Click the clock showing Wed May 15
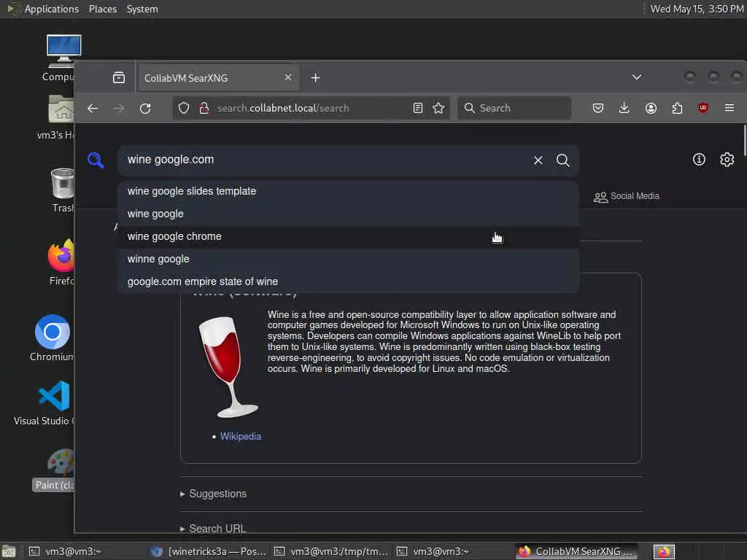Viewport: 747px width, 560px height. (697, 9)
